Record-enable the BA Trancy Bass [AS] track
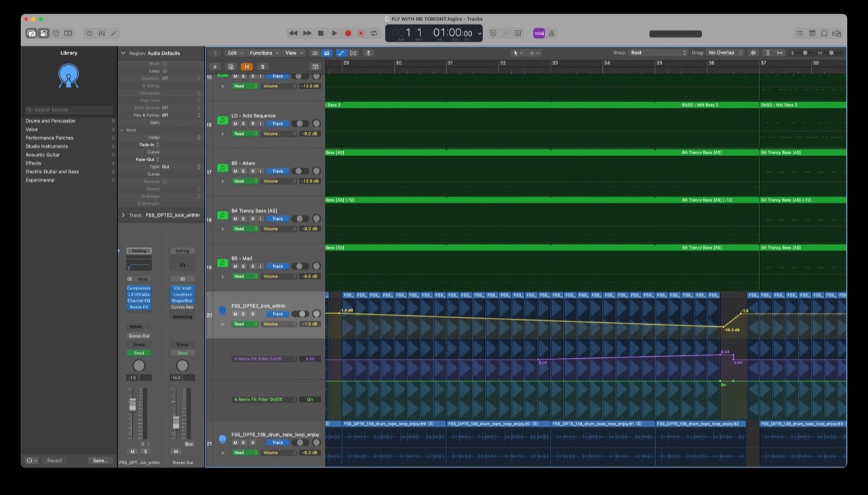Viewport: 868px width, 495px height. click(252, 219)
